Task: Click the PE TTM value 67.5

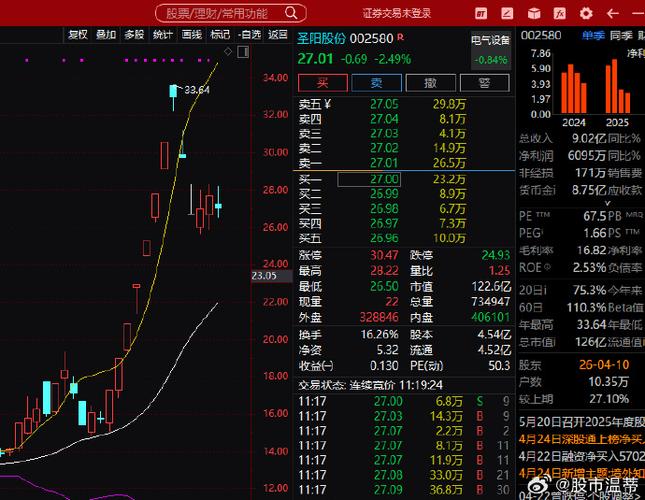Action: tap(595, 215)
